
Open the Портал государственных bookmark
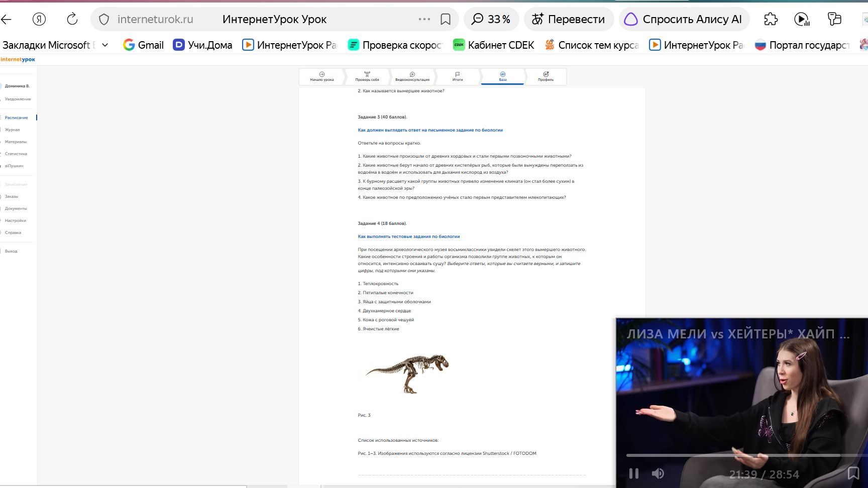tap(802, 45)
